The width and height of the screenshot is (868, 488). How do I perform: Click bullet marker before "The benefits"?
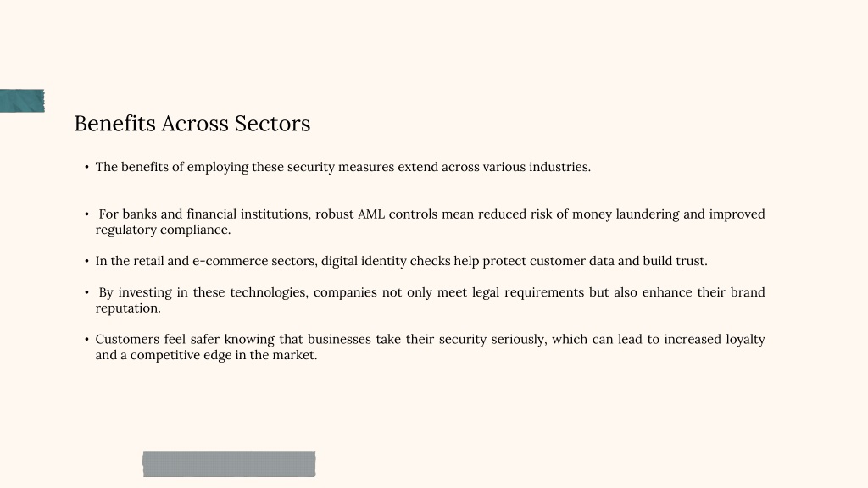(x=87, y=167)
